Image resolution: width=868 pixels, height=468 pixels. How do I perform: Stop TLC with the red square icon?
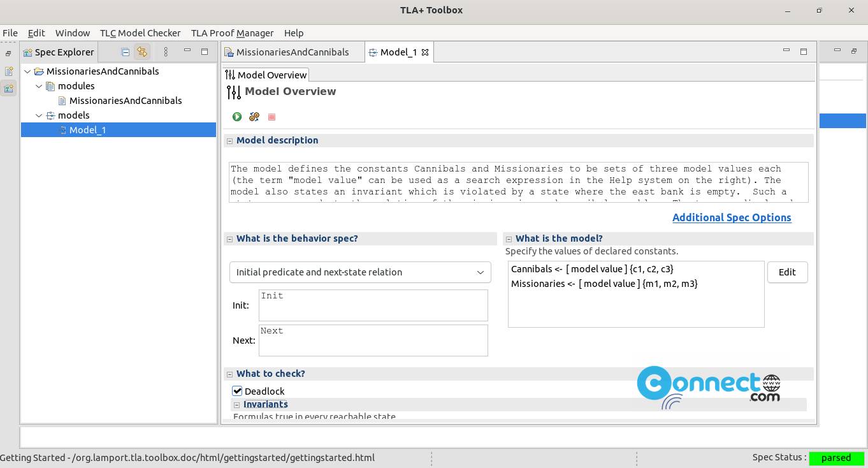click(x=272, y=117)
